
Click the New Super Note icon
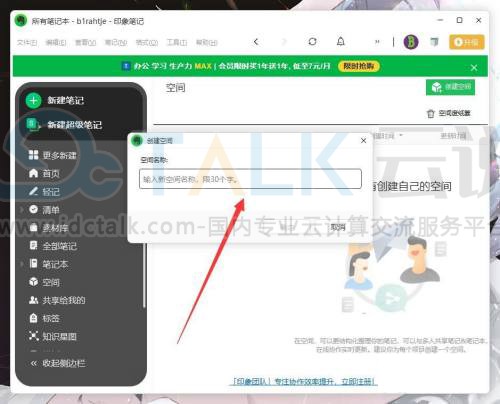coord(32,125)
